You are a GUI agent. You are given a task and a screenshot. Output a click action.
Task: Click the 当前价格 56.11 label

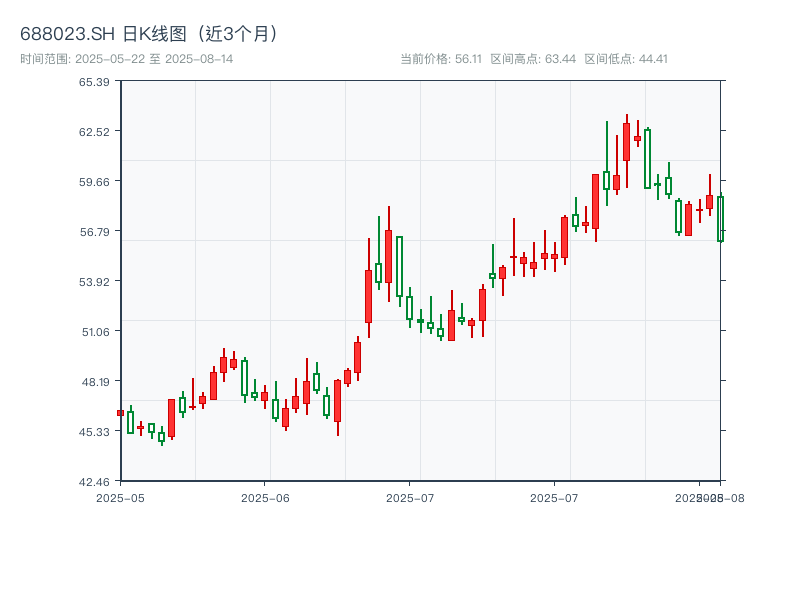440,59
